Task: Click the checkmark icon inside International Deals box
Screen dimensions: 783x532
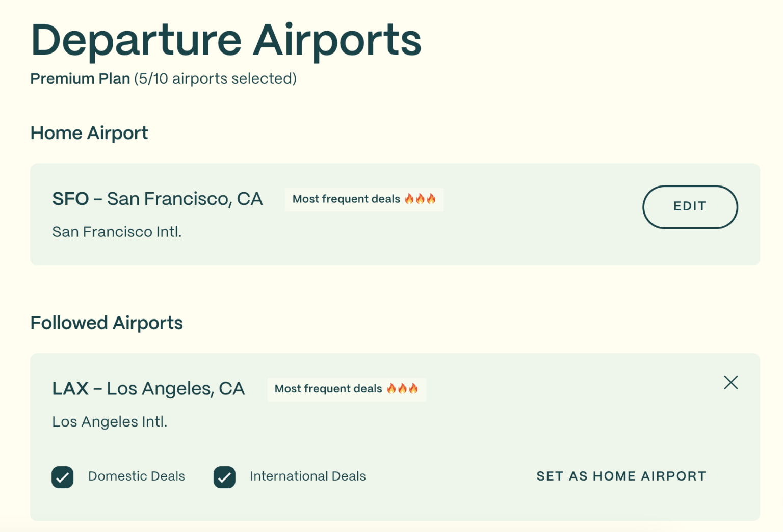Action: (224, 477)
